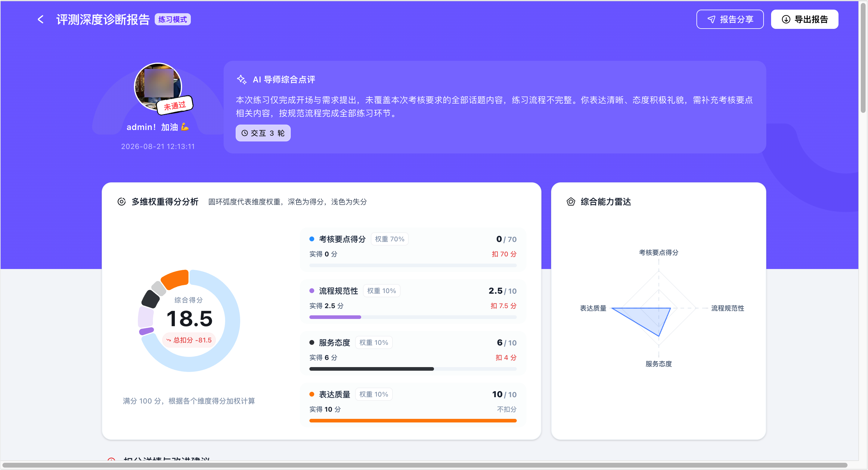Click the clock icon in 交互 3 轮 badge

245,133
